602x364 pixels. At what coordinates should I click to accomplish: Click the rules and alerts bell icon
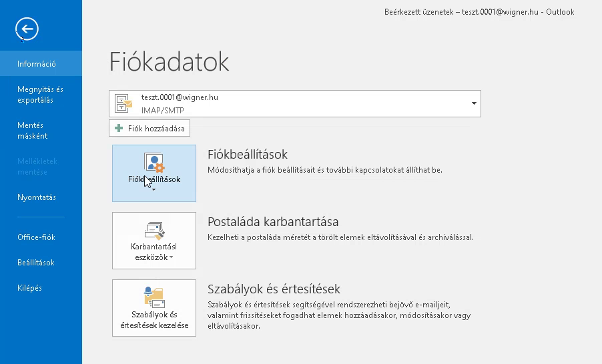pyautogui.click(x=154, y=297)
